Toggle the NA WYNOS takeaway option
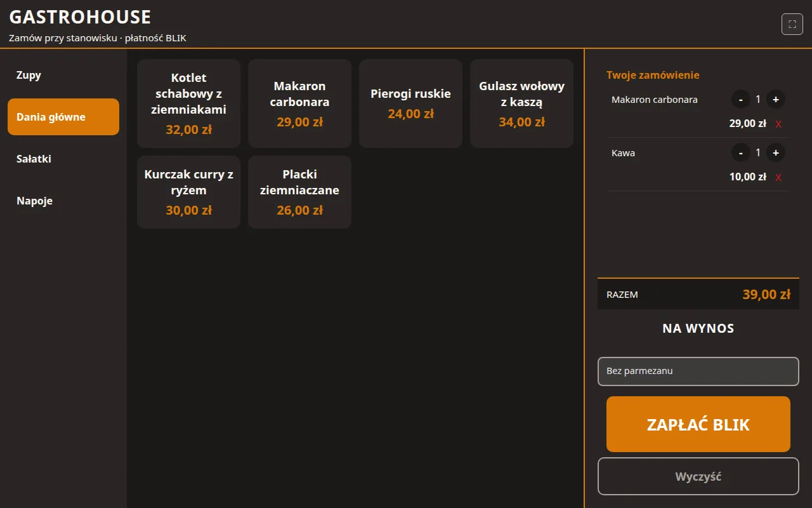Image resolution: width=812 pixels, height=508 pixels. [x=698, y=328]
